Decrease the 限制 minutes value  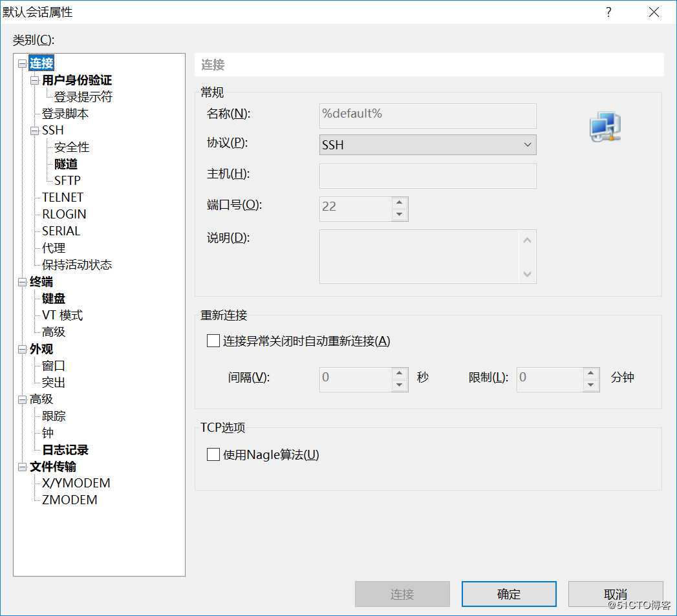pos(590,385)
